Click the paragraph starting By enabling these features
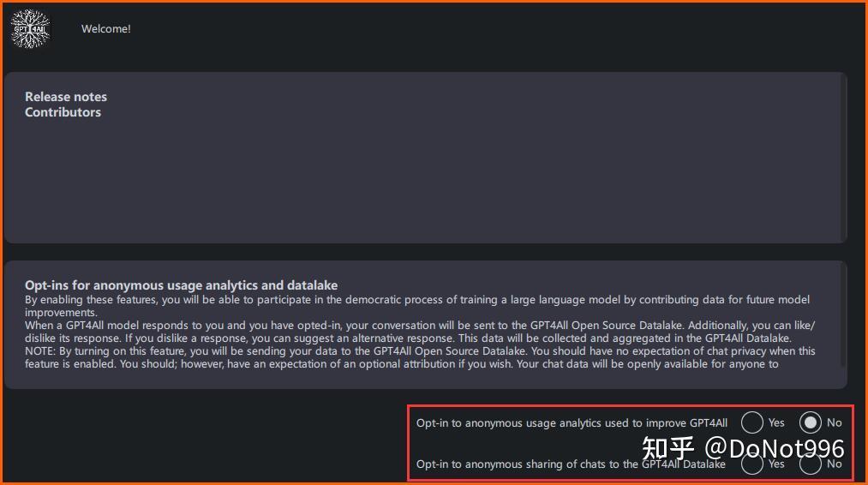Viewport: 868px width, 485px height. click(x=416, y=306)
